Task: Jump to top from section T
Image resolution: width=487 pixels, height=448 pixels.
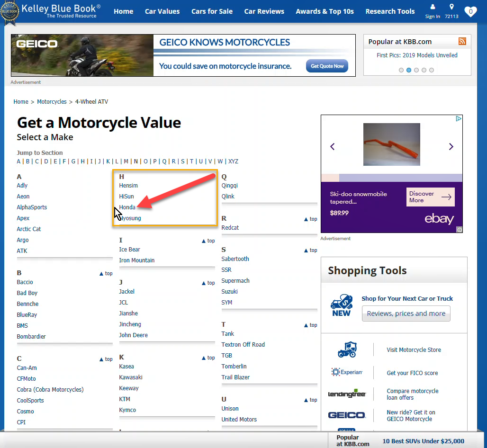Action: click(311, 325)
